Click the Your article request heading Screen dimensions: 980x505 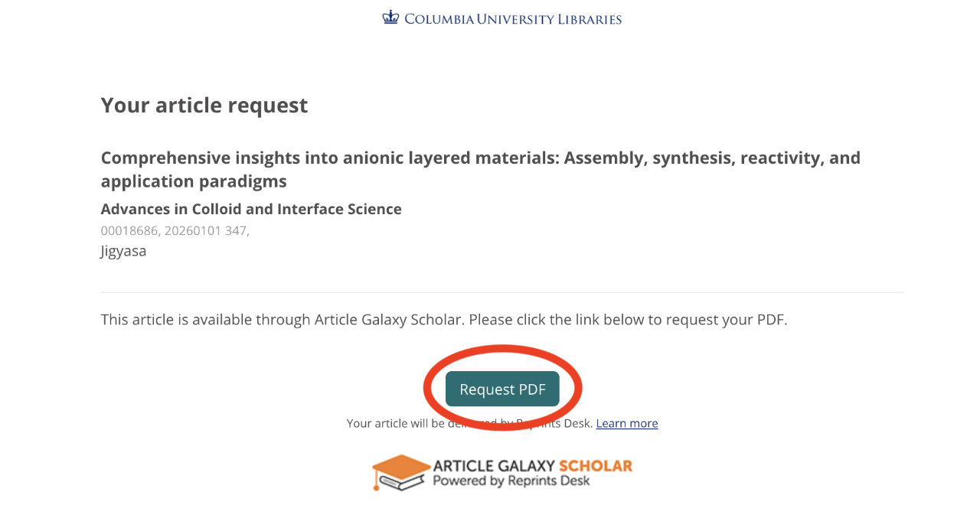(x=204, y=105)
